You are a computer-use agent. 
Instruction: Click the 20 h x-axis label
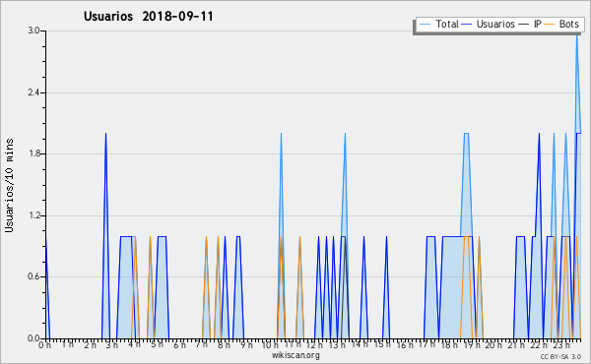493,344
